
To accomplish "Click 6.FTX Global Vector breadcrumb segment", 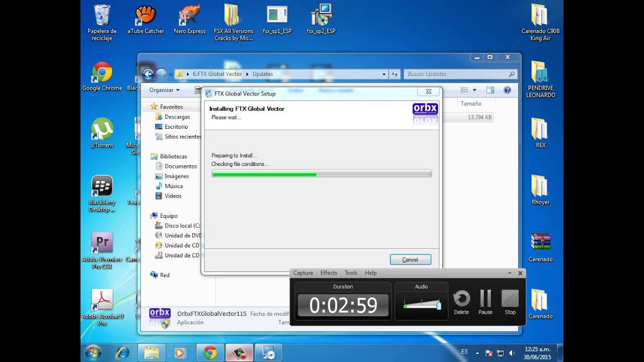I will [x=217, y=74].
